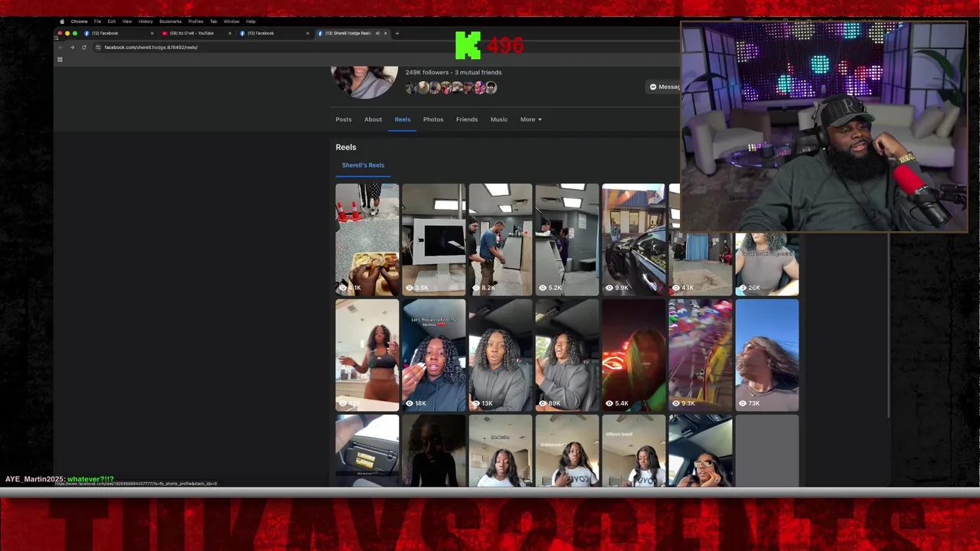
Task: Open the Bookmarks menu
Action: coord(170,21)
